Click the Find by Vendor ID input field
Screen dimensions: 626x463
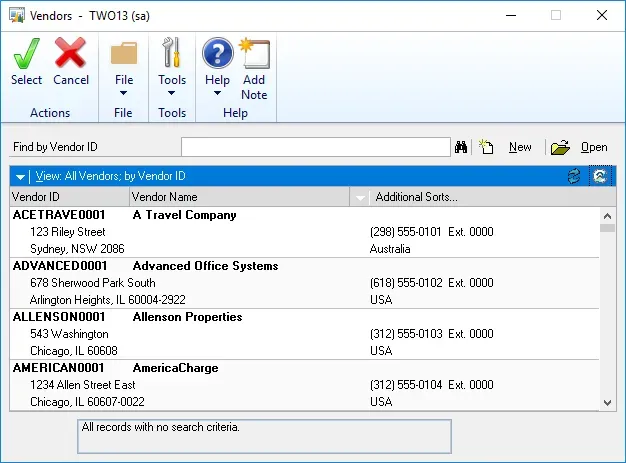coord(316,147)
